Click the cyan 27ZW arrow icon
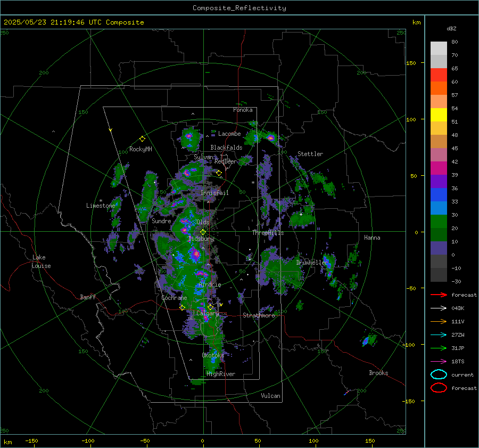Screen dimensions: 479x448 click(x=439, y=335)
